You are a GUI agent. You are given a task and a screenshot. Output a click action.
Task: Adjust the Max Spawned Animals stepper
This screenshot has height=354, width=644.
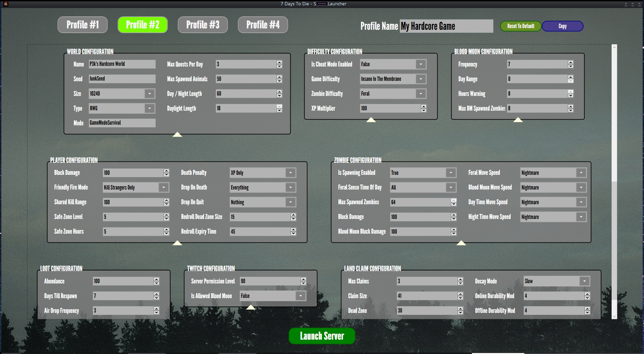280,79
